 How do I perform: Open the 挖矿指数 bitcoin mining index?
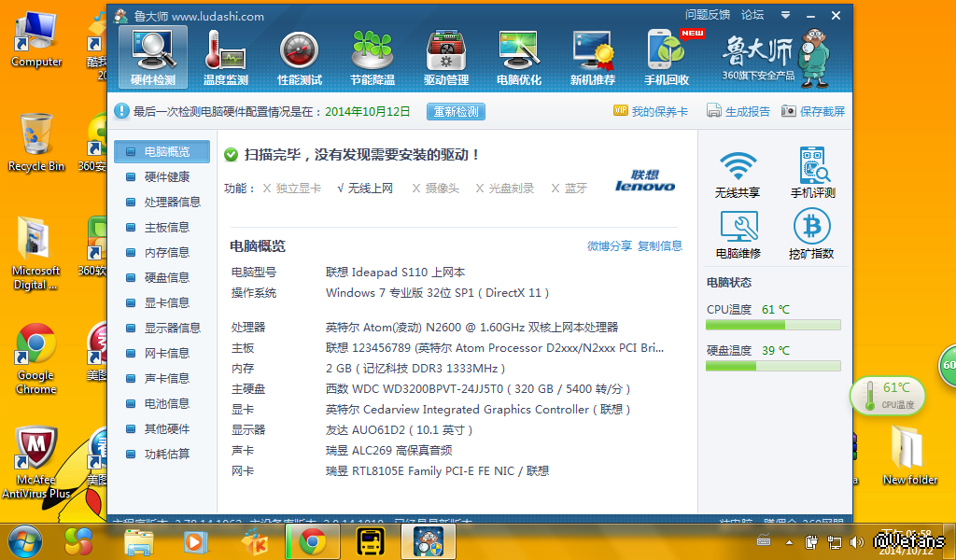click(x=810, y=234)
